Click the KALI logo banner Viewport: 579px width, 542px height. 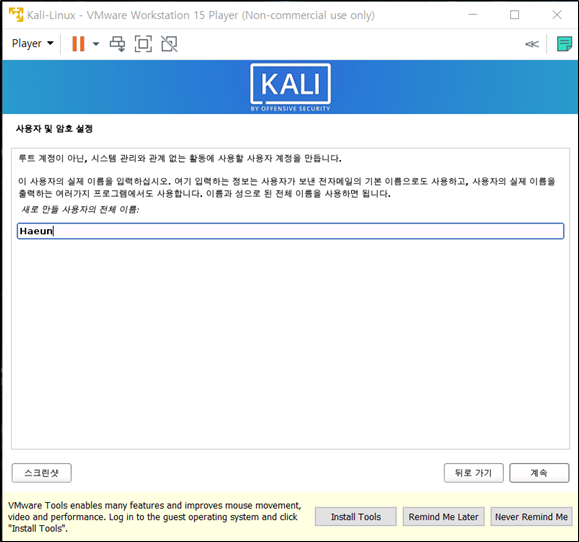tap(290, 87)
